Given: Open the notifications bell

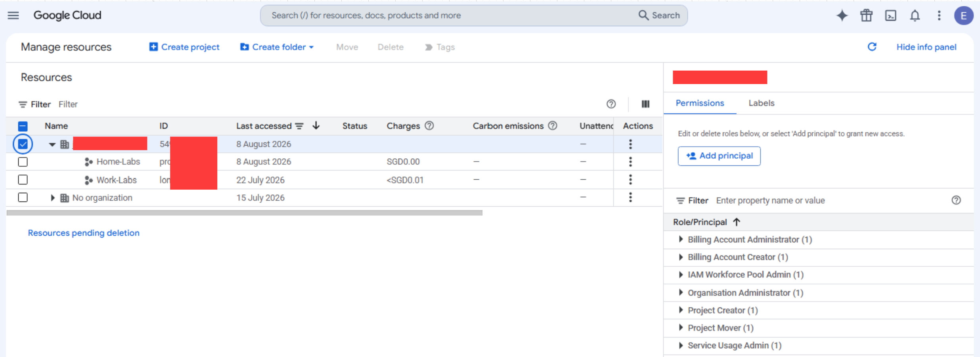Looking at the screenshot, I should (915, 15).
